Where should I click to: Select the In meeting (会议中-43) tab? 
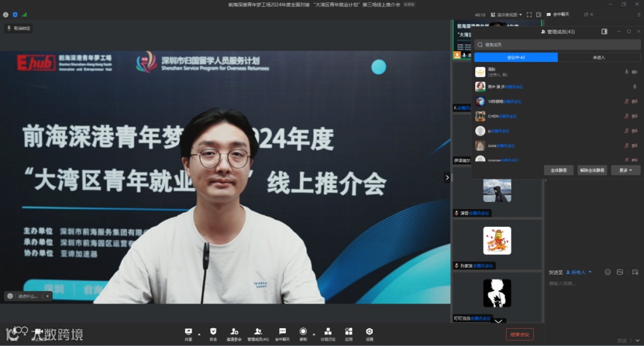click(516, 57)
